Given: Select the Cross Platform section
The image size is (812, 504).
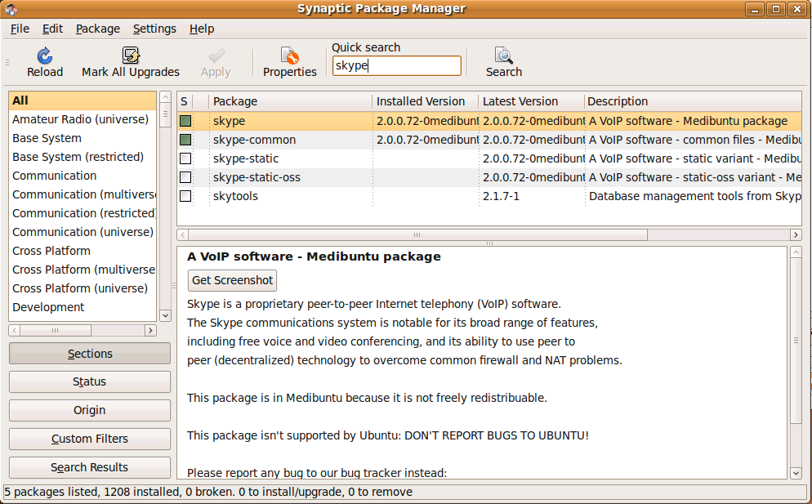Looking at the screenshot, I should 83,251.
